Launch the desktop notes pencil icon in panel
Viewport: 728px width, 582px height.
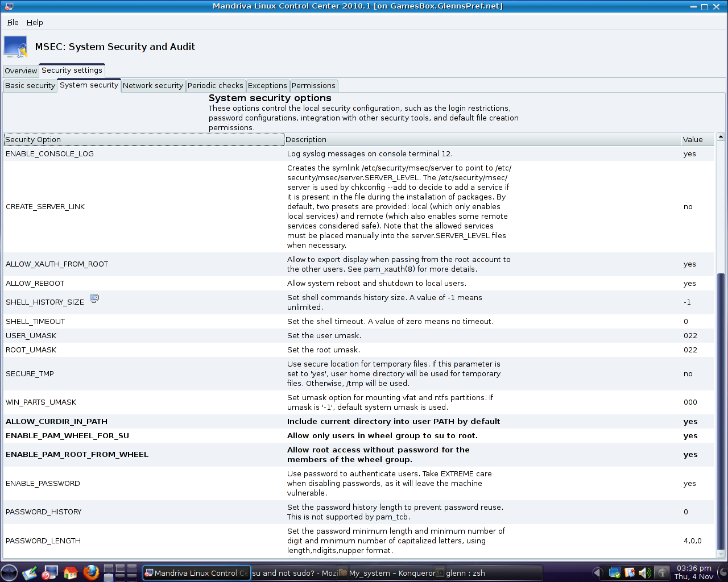30,573
